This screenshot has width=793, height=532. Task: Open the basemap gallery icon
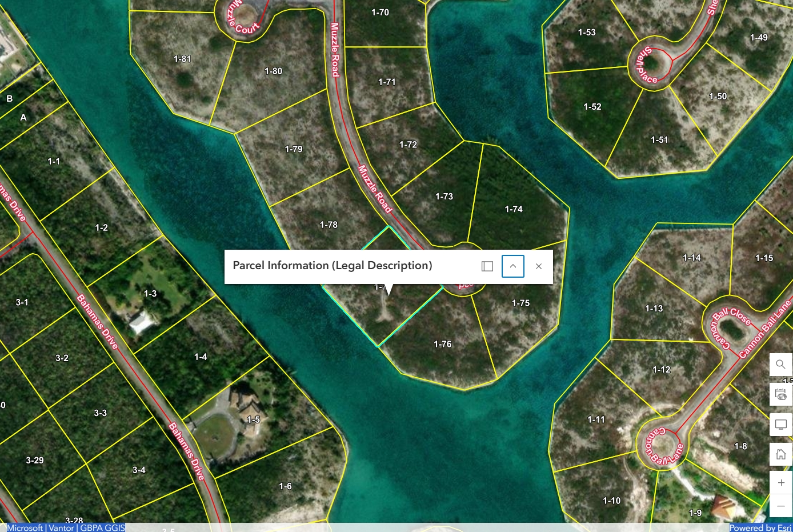(780, 394)
